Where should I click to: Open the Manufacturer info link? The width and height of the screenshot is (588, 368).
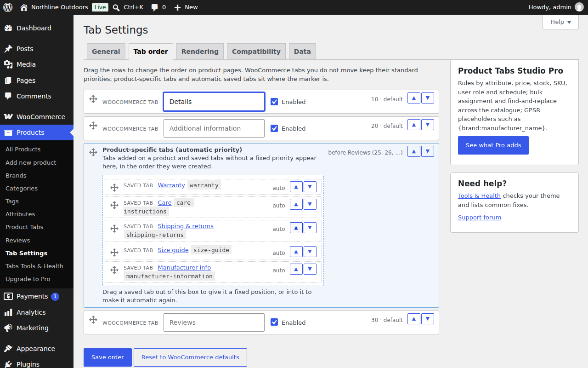(184, 268)
